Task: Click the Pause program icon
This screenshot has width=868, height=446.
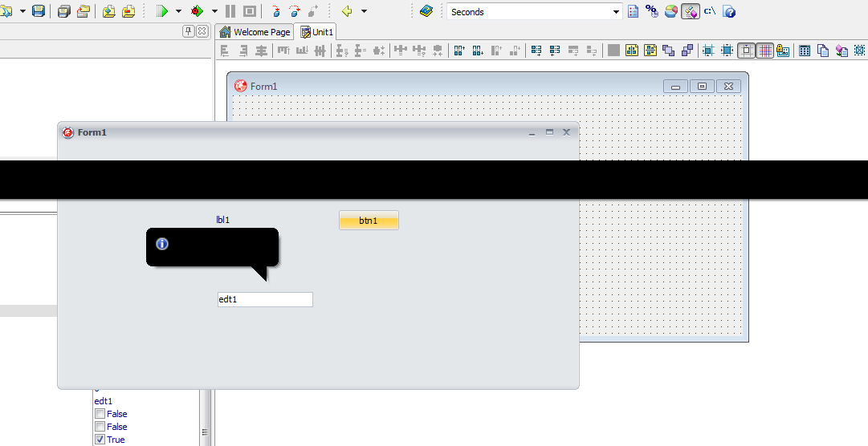Action: pos(230,11)
